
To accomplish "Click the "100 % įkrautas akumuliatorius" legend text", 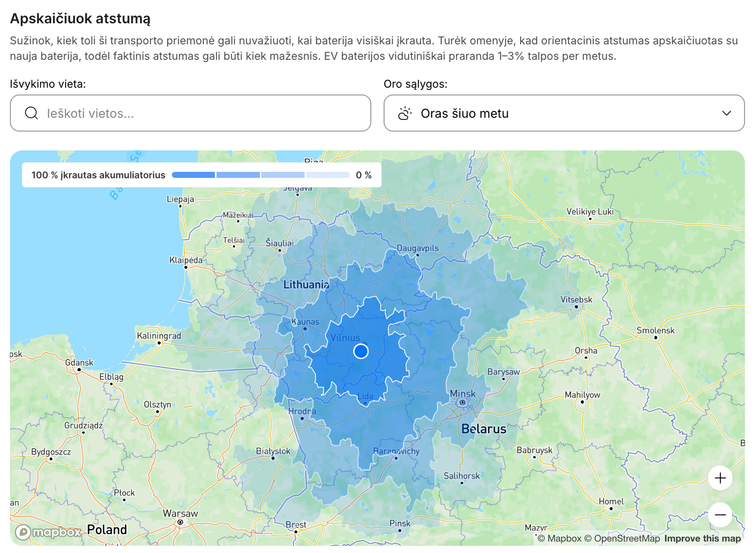I will [98, 175].
